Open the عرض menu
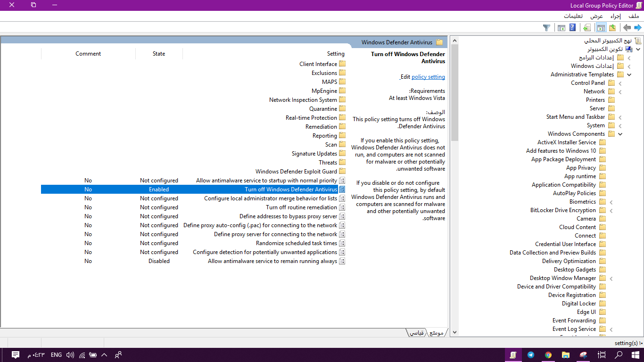Viewport: 644px width, 362px height. [597, 16]
